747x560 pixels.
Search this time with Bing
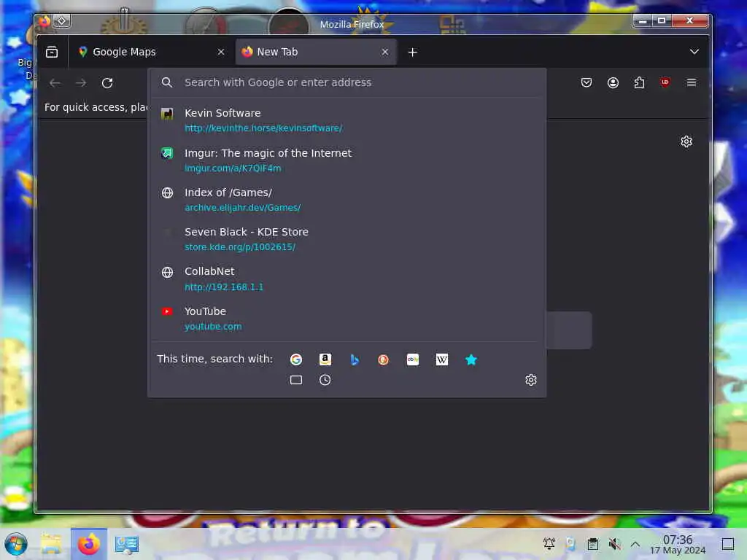[x=355, y=359]
